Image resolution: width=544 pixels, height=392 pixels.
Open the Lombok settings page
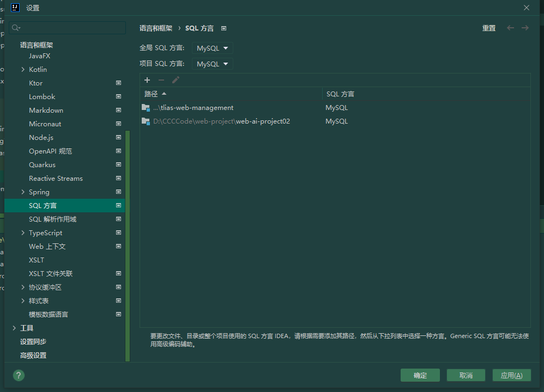(42, 97)
